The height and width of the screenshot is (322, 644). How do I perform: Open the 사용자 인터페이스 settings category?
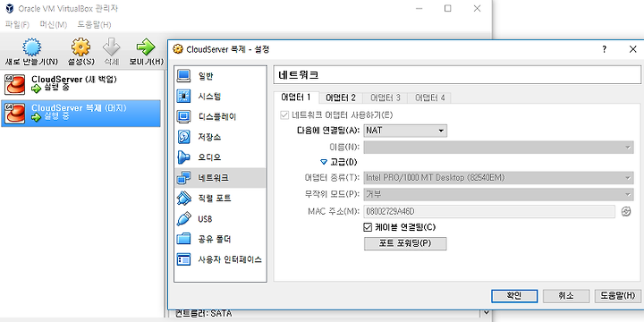coord(221,259)
